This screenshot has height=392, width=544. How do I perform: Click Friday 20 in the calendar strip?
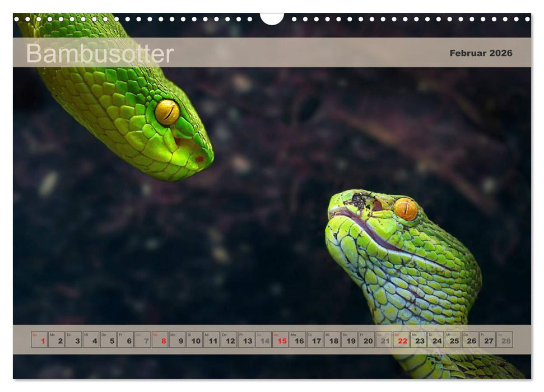pyautogui.click(x=367, y=340)
